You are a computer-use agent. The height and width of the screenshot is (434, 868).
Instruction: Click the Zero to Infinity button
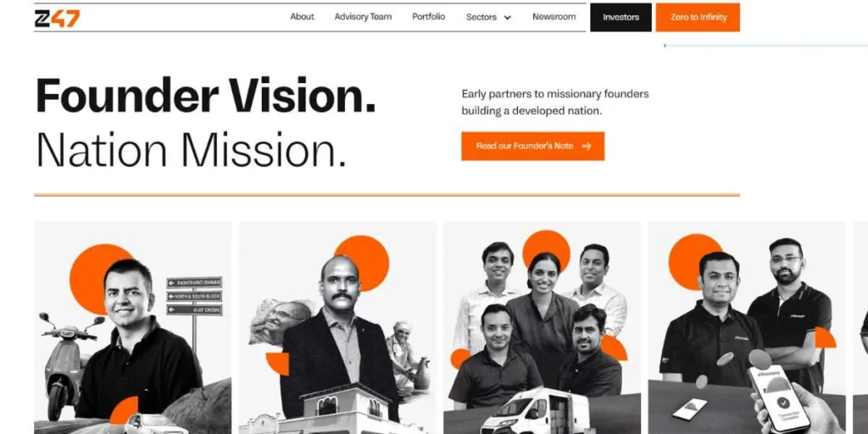click(x=698, y=17)
